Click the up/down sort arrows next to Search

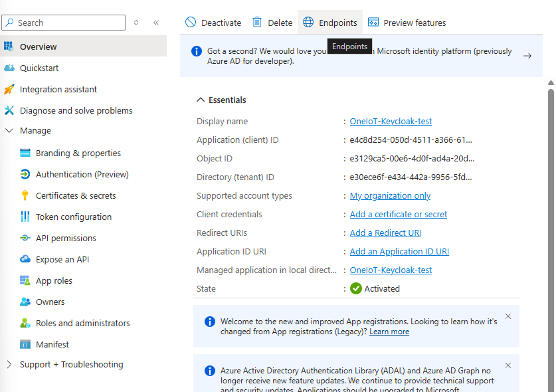(136, 23)
